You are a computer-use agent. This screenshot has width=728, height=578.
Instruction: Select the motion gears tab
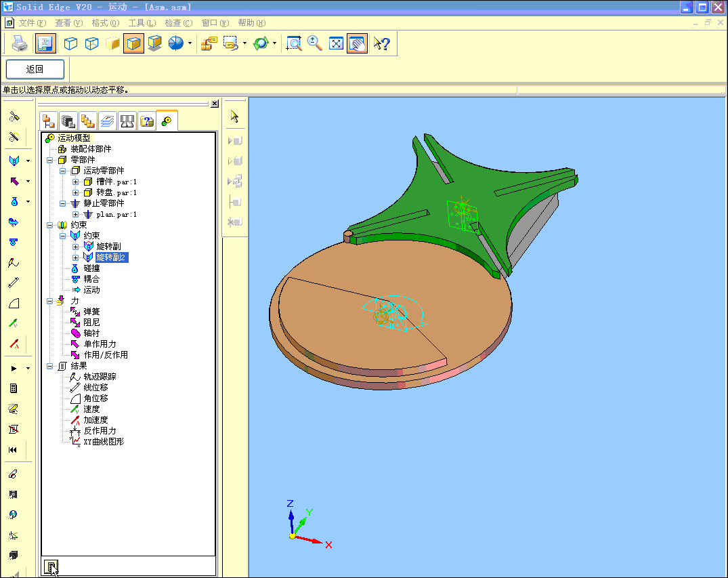pos(167,121)
